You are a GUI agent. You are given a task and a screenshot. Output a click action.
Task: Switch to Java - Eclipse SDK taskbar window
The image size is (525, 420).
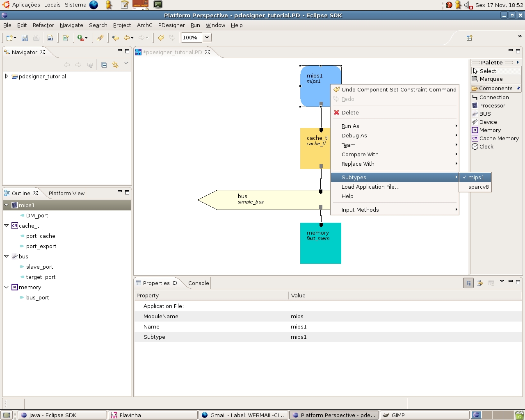[62, 415]
